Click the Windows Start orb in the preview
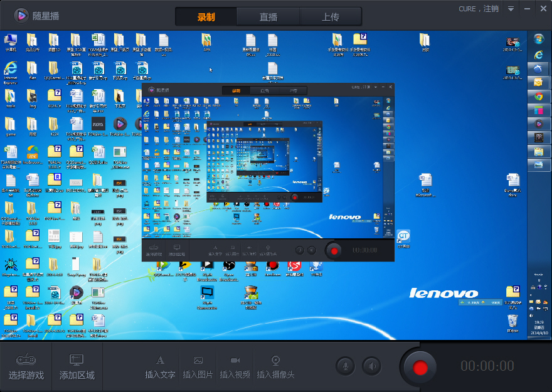 (538, 39)
